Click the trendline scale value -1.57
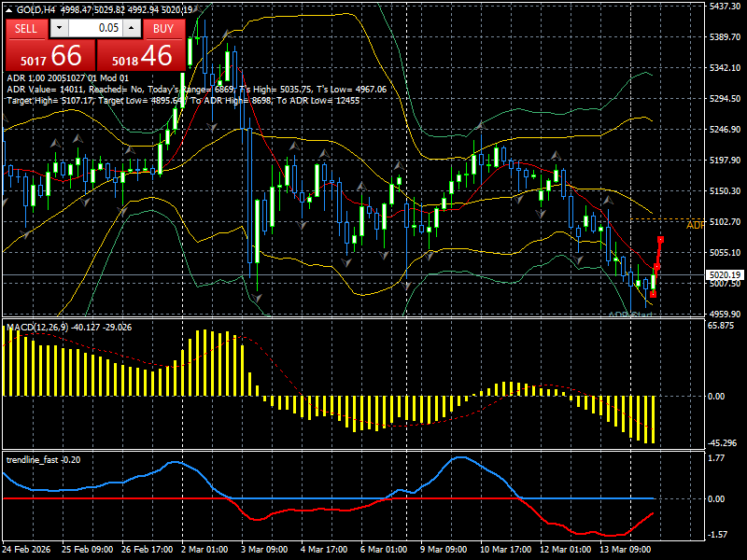Screen dimensions: 747x560 point(718,534)
